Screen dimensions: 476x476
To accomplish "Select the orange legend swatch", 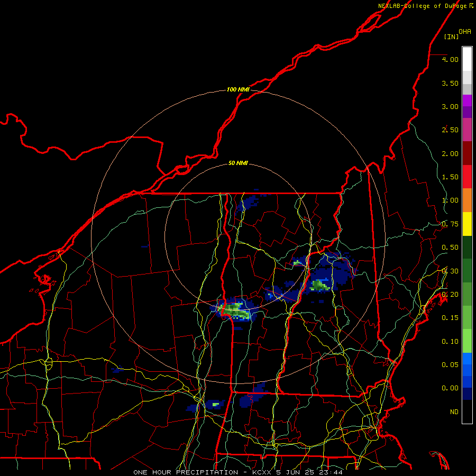I will click(467, 200).
